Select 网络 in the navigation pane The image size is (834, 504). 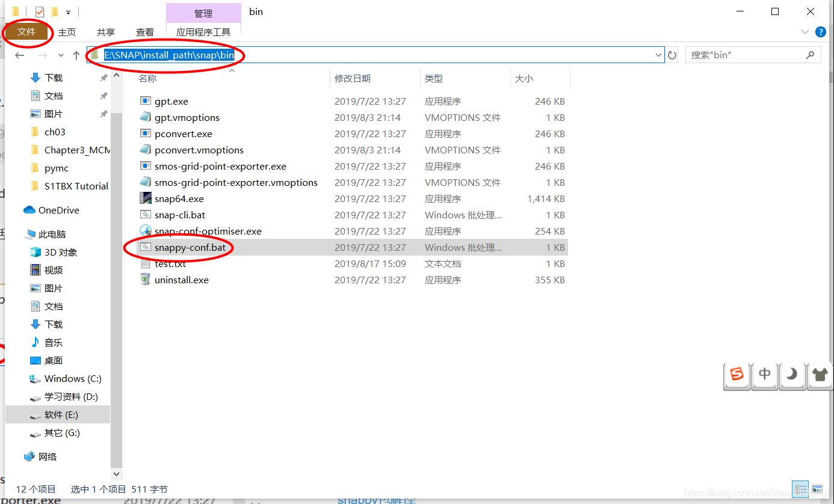coord(48,456)
